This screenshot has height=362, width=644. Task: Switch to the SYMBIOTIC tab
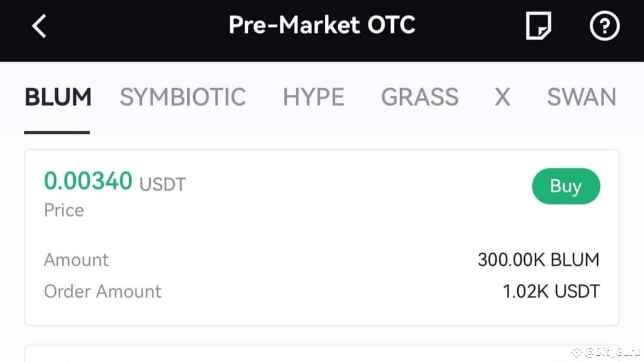coord(182,97)
